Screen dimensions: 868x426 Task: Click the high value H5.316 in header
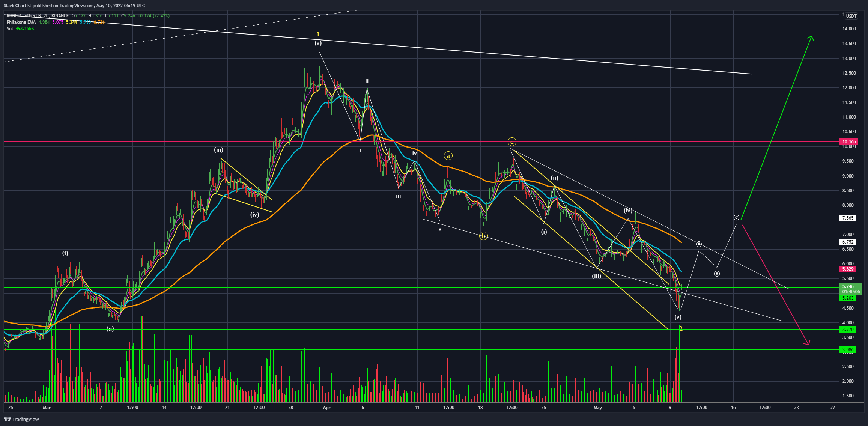coord(95,16)
